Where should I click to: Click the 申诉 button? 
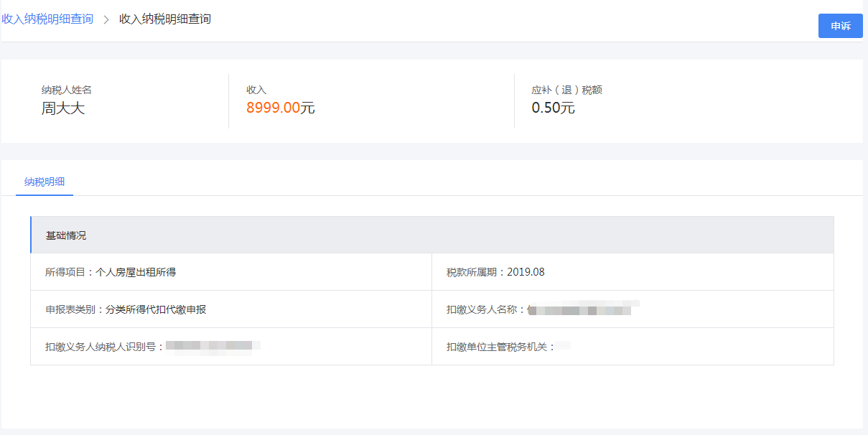840,26
